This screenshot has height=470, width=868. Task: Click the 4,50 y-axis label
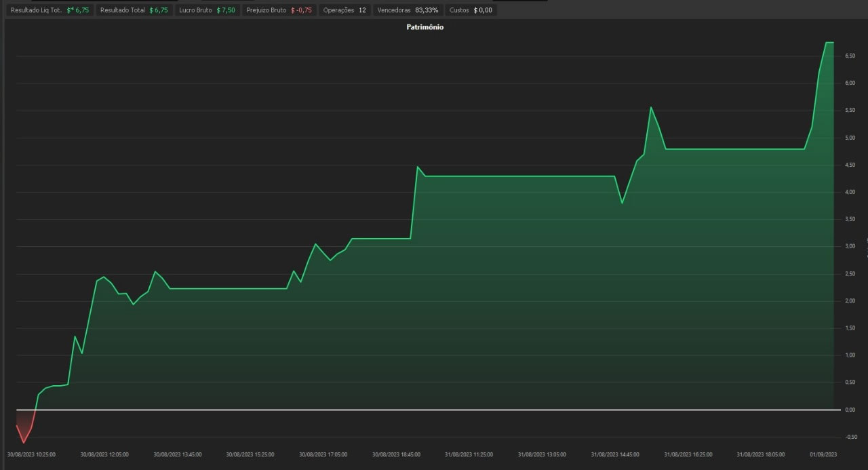click(850, 165)
